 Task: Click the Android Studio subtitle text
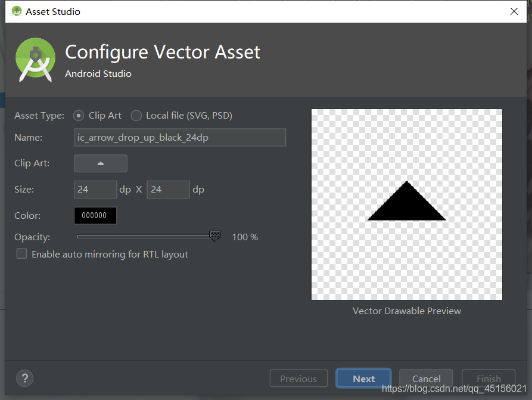pyautogui.click(x=98, y=74)
